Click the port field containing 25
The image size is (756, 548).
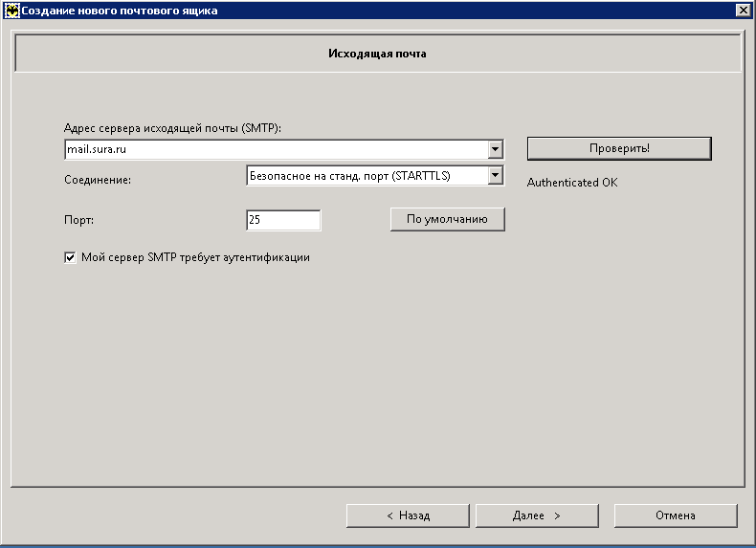pos(282,220)
